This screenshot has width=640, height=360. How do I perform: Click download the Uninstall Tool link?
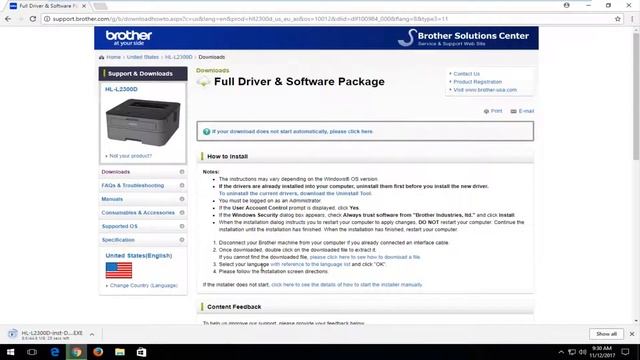pos(336,193)
